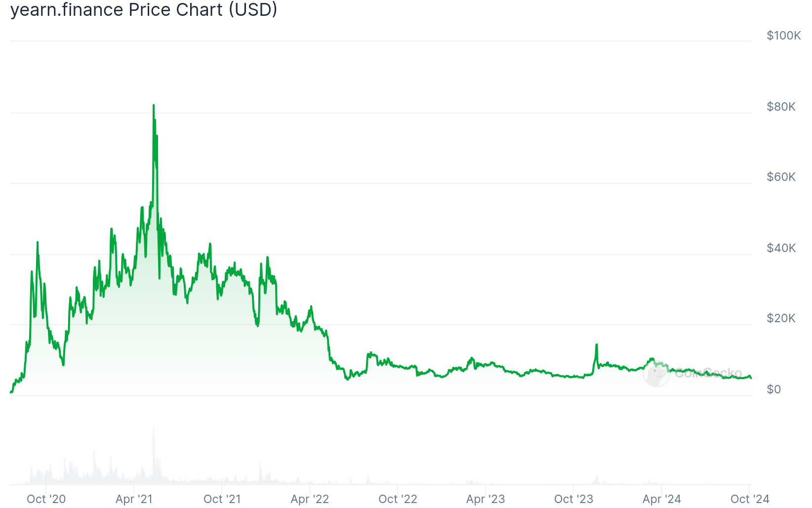
Task: Click the CoinGecko watermark logo
Action: click(x=692, y=374)
